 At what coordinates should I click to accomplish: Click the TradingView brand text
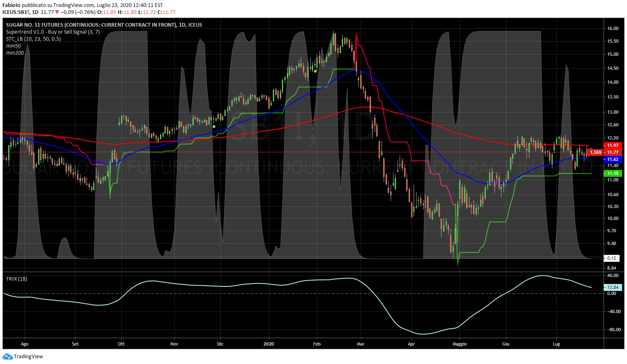[x=28, y=357]
